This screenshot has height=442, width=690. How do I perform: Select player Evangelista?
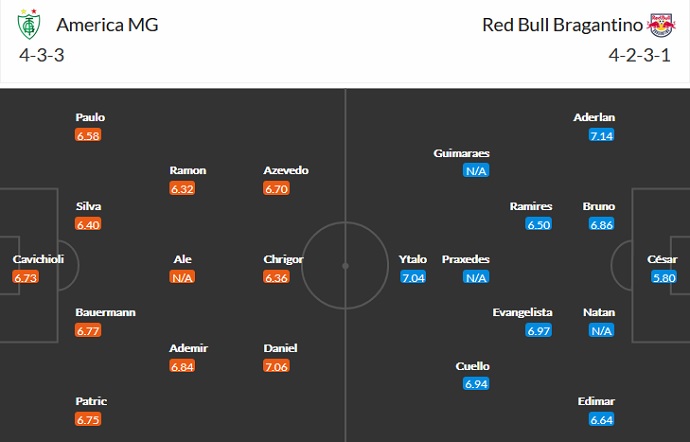(x=523, y=312)
